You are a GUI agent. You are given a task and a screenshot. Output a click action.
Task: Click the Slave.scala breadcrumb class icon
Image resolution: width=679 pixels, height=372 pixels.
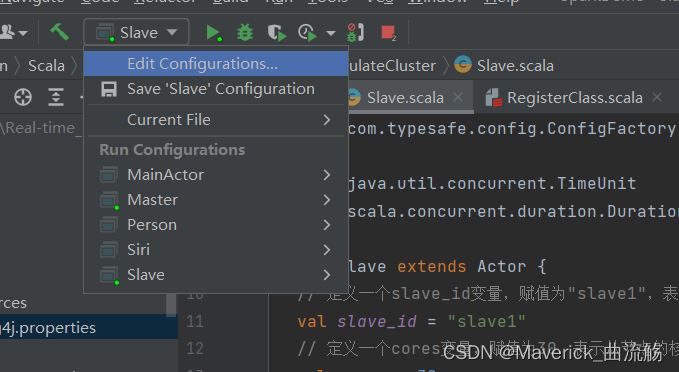(x=463, y=65)
